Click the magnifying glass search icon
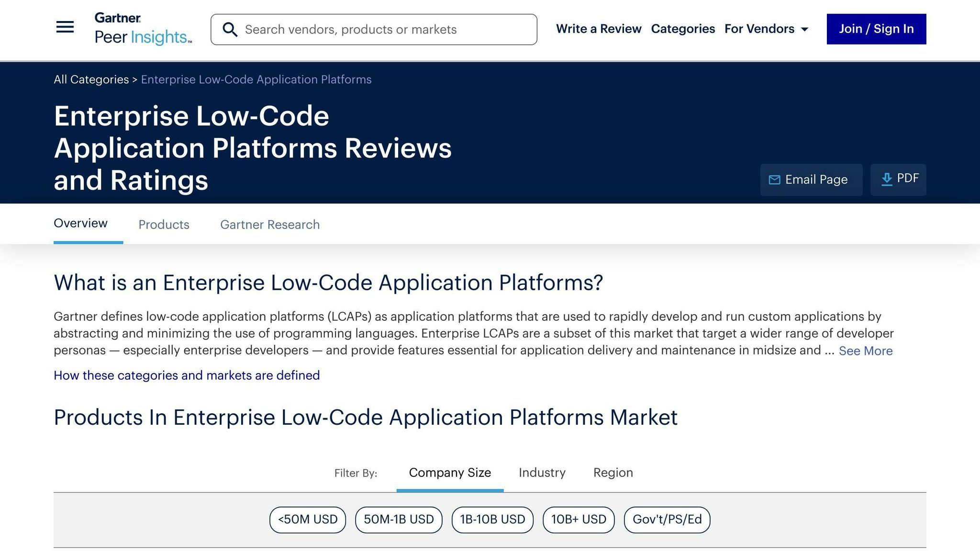The image size is (980, 551). pos(230,30)
